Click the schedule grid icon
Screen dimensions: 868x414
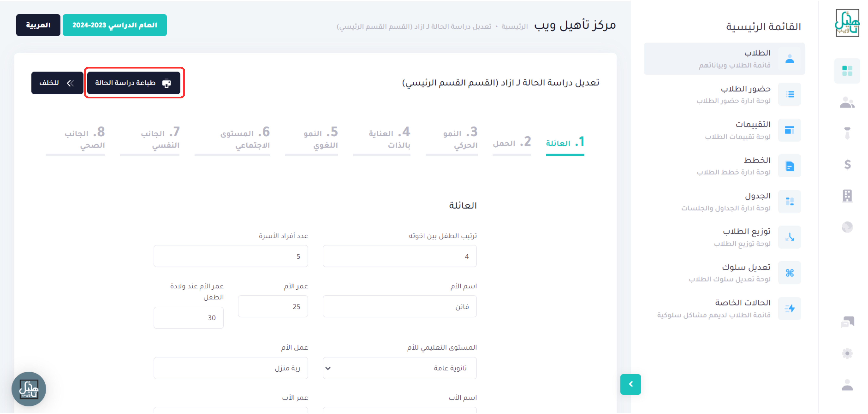(790, 201)
